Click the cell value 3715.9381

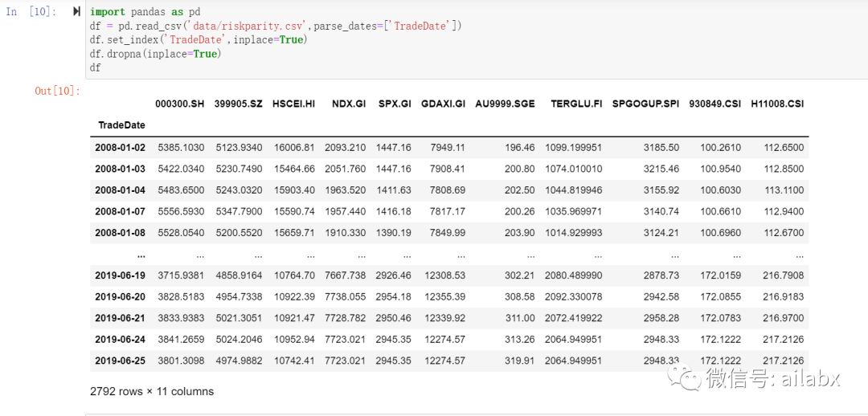pos(181,275)
